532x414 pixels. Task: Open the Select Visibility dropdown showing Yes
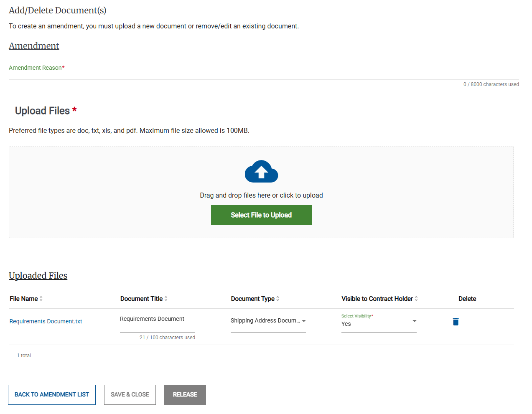click(x=376, y=324)
